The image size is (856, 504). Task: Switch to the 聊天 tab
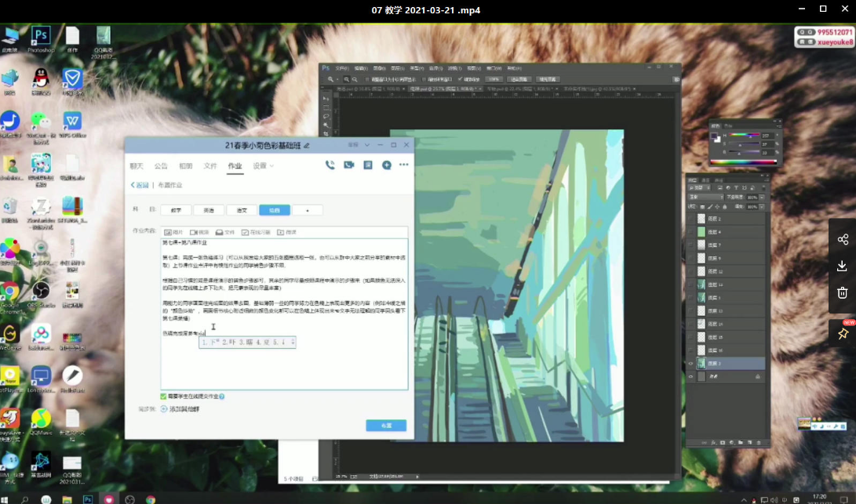pos(137,166)
